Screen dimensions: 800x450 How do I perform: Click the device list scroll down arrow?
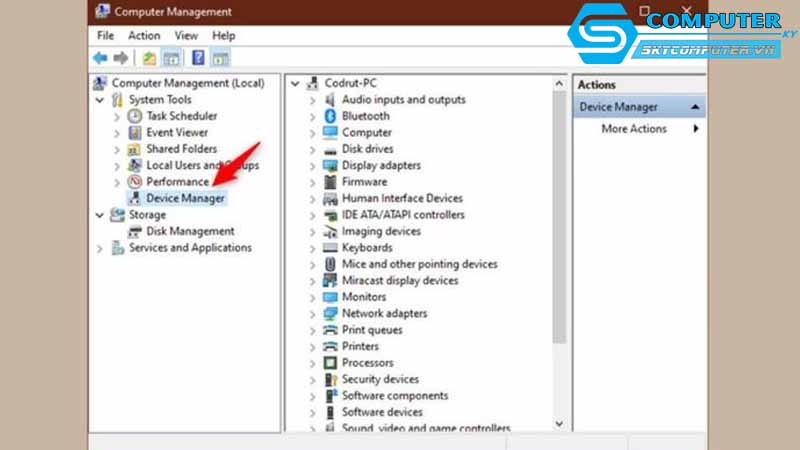point(558,423)
